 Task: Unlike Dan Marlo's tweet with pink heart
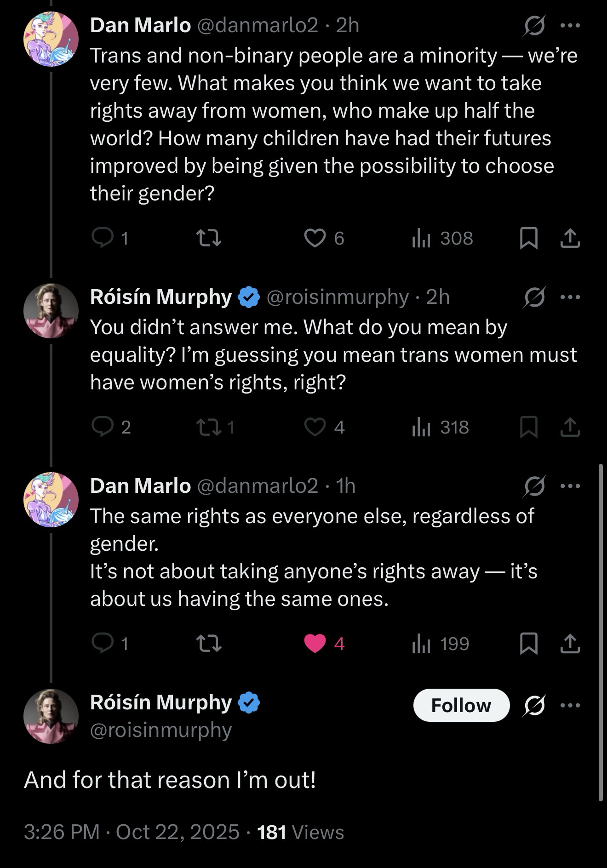[315, 643]
